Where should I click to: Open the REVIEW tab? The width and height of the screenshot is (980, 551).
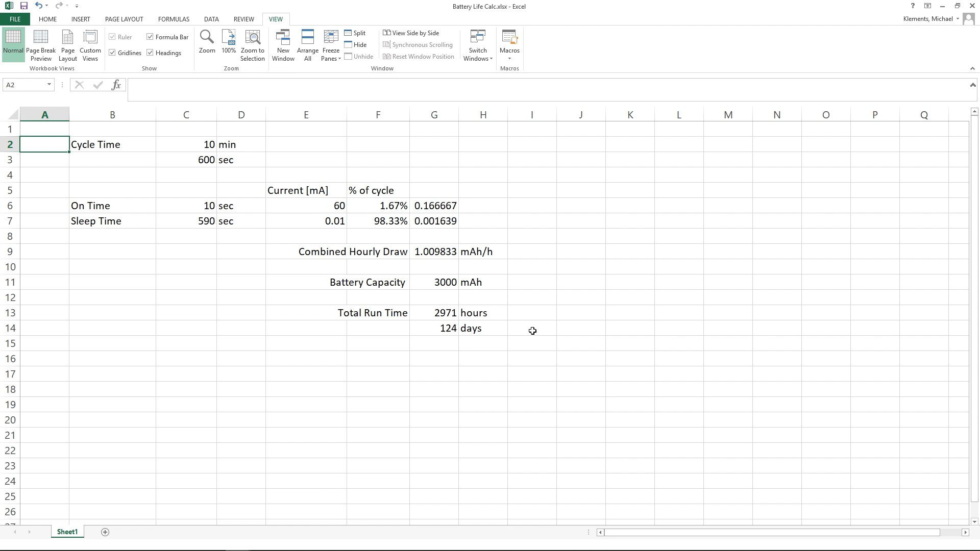[x=243, y=19]
